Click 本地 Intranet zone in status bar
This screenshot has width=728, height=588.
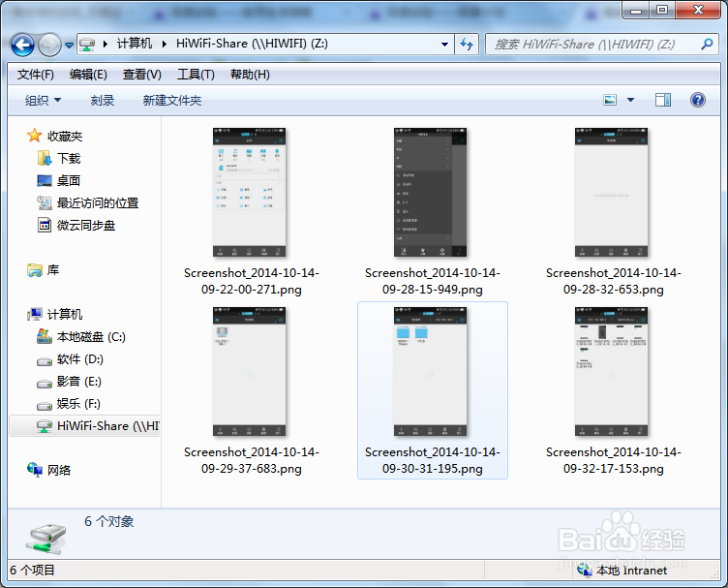622,571
